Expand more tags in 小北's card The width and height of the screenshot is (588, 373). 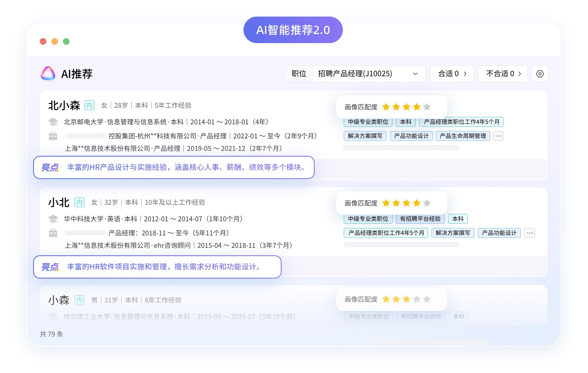coord(530,233)
